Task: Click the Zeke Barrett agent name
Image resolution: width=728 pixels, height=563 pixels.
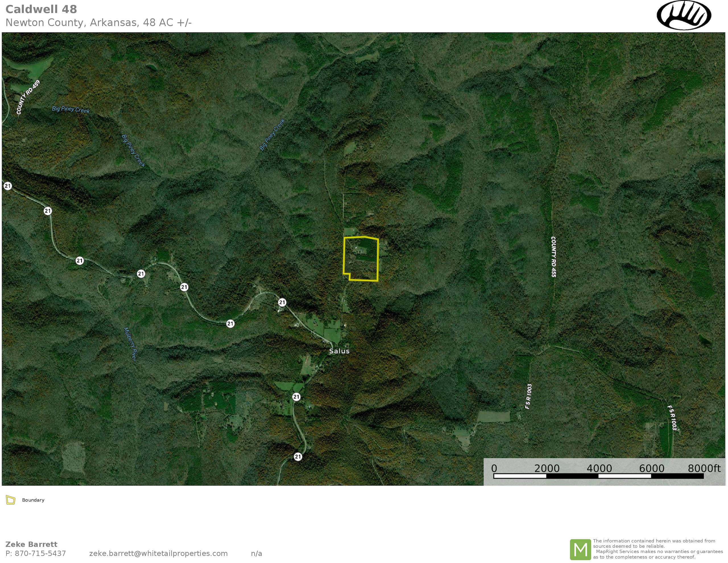Action: coord(31,544)
